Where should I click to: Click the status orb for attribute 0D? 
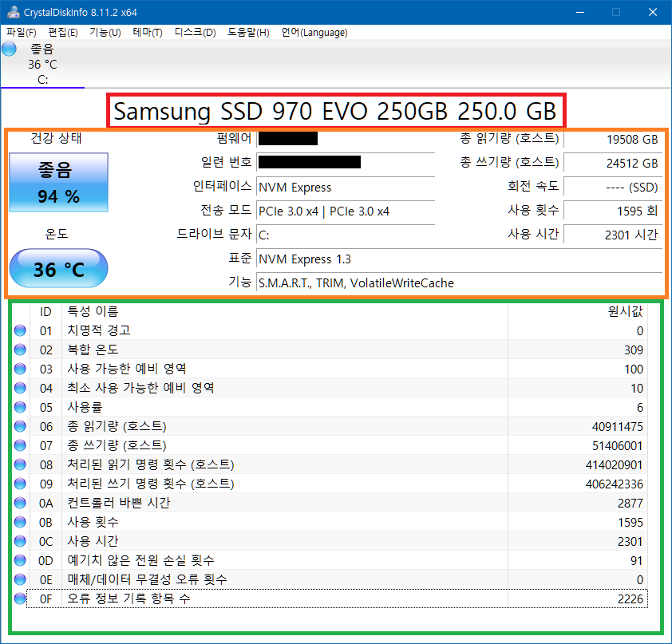(20, 560)
